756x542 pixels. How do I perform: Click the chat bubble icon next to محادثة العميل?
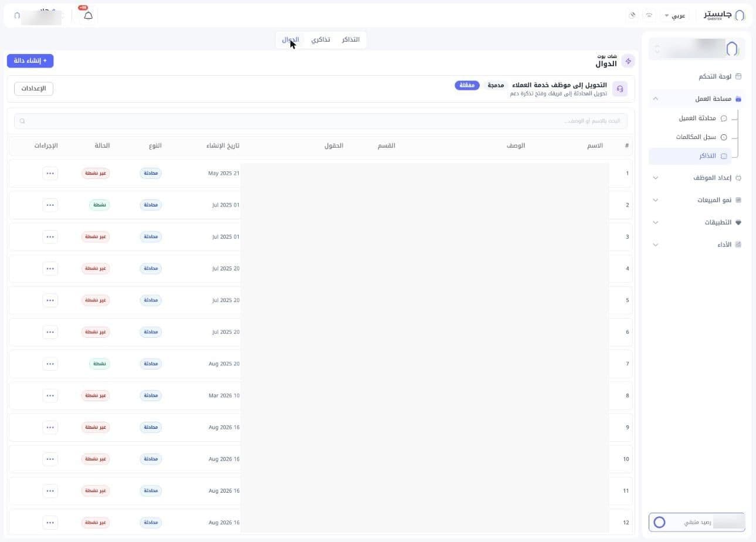[x=724, y=118]
